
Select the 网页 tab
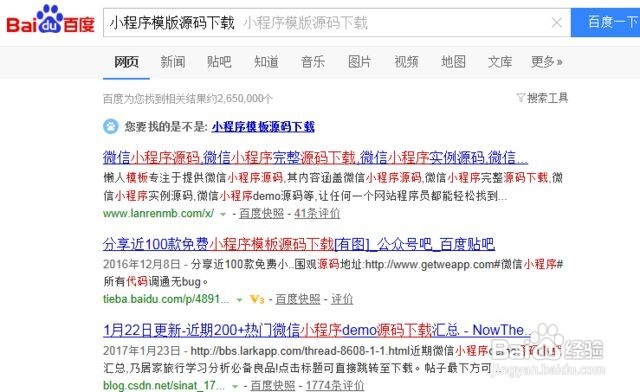(x=126, y=62)
